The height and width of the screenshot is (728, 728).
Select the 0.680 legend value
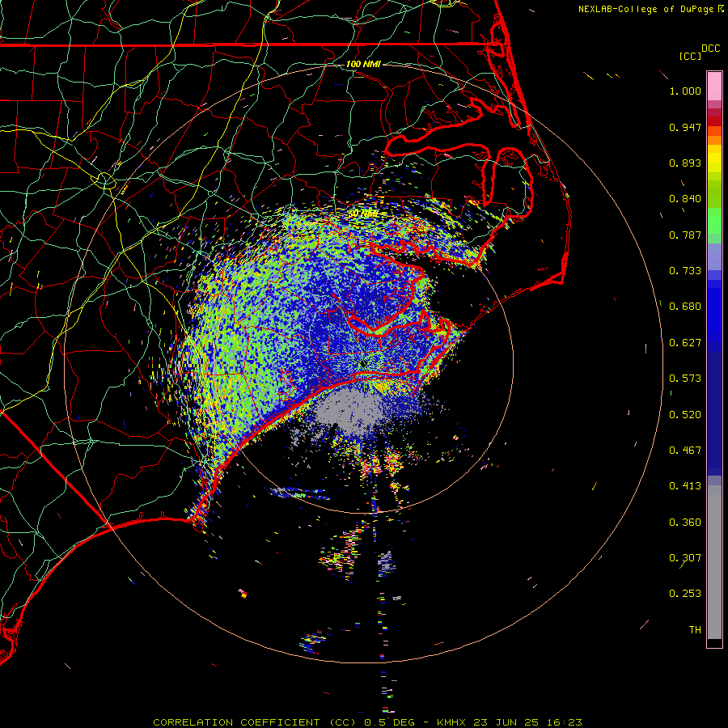click(x=685, y=307)
